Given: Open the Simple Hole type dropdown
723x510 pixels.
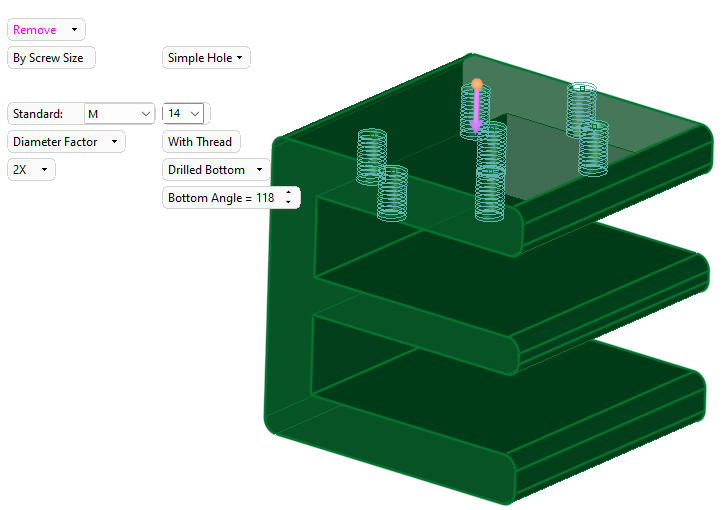Looking at the screenshot, I should tap(206, 58).
